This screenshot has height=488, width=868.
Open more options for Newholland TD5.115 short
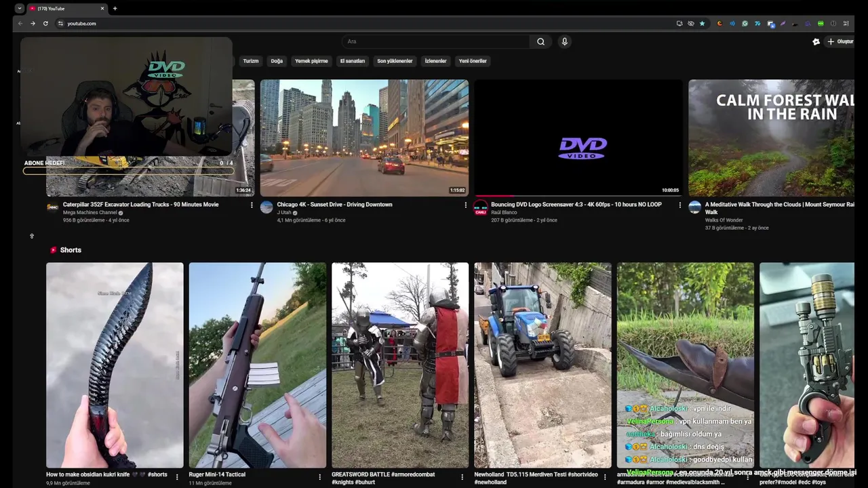(605, 477)
